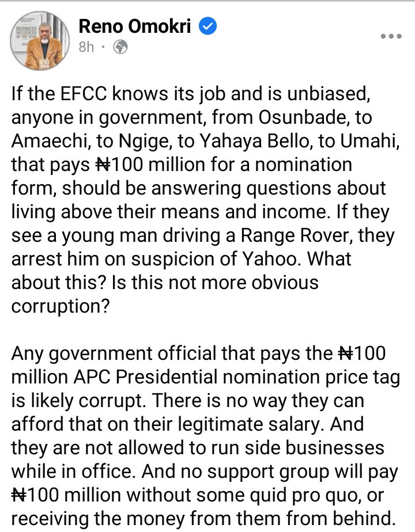Viewport: 415px width, 532px height.
Task: Click the globe public audience icon
Action: (120, 47)
